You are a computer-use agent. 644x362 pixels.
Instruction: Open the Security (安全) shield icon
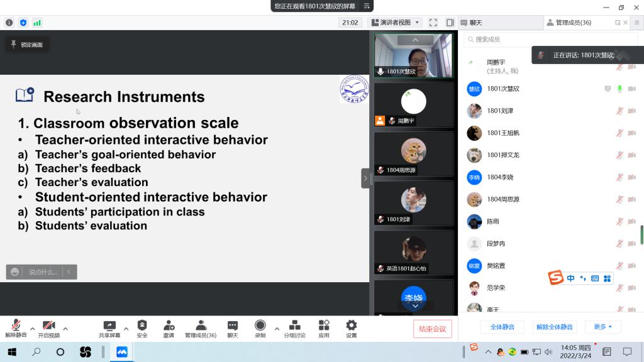pos(142,326)
